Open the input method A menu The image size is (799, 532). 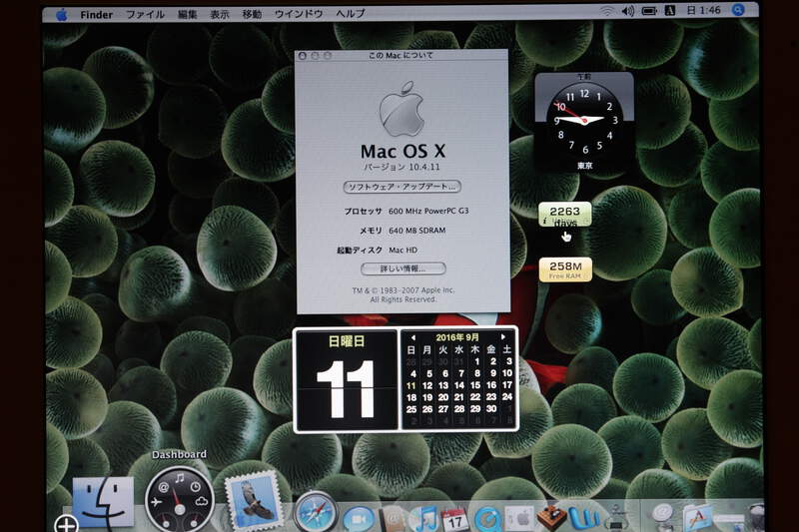pyautogui.click(x=670, y=10)
